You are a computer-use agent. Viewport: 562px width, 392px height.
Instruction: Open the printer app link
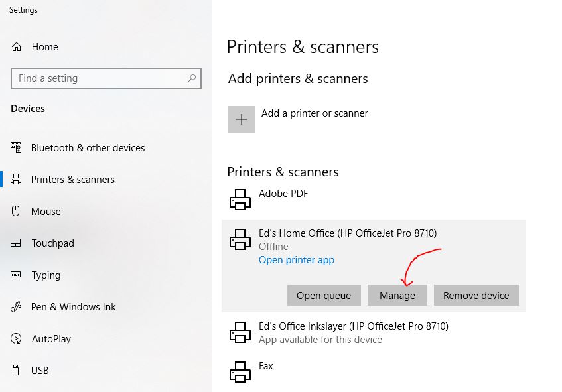point(296,260)
